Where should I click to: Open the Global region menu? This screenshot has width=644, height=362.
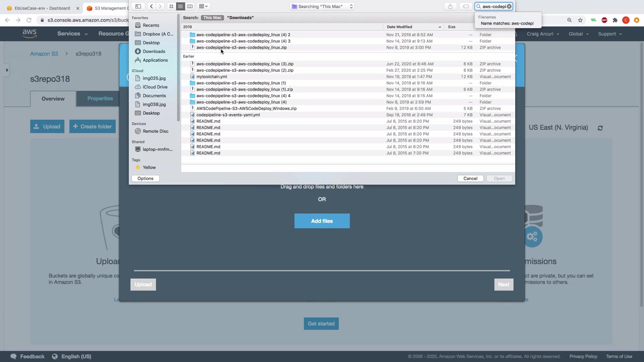pos(579,34)
